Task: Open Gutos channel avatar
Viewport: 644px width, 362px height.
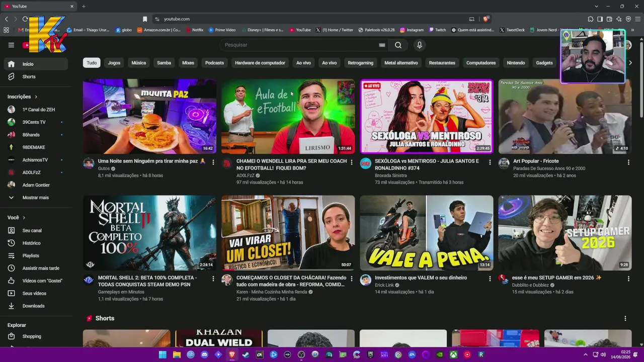Action: pos(89,163)
